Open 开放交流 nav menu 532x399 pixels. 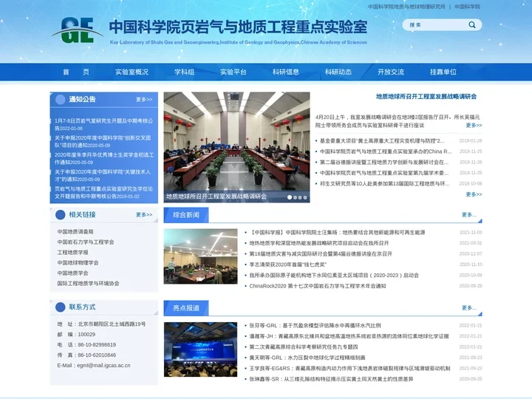[x=391, y=72]
